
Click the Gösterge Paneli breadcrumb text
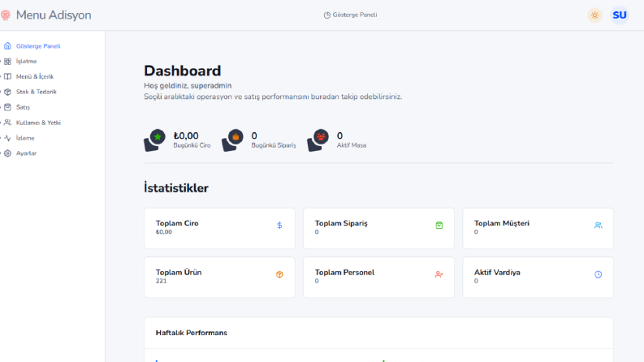point(354,15)
